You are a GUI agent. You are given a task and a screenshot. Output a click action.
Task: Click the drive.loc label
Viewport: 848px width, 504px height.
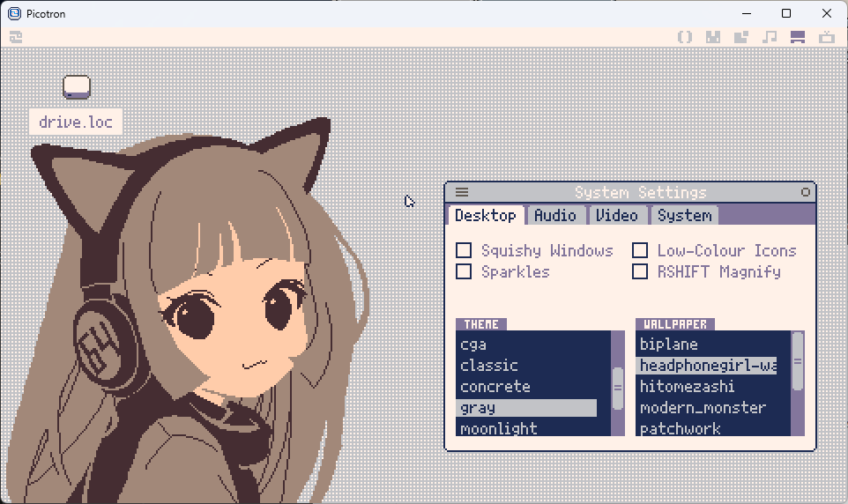tap(76, 122)
